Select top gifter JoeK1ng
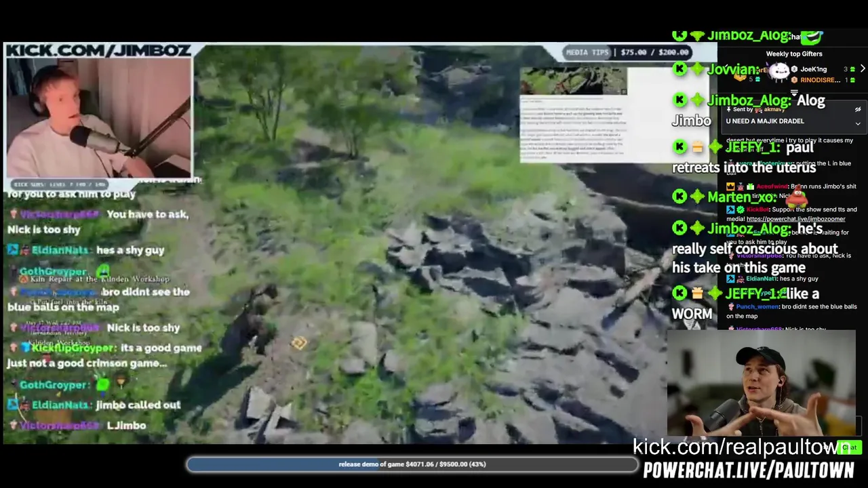868x488 pixels. click(813, 69)
